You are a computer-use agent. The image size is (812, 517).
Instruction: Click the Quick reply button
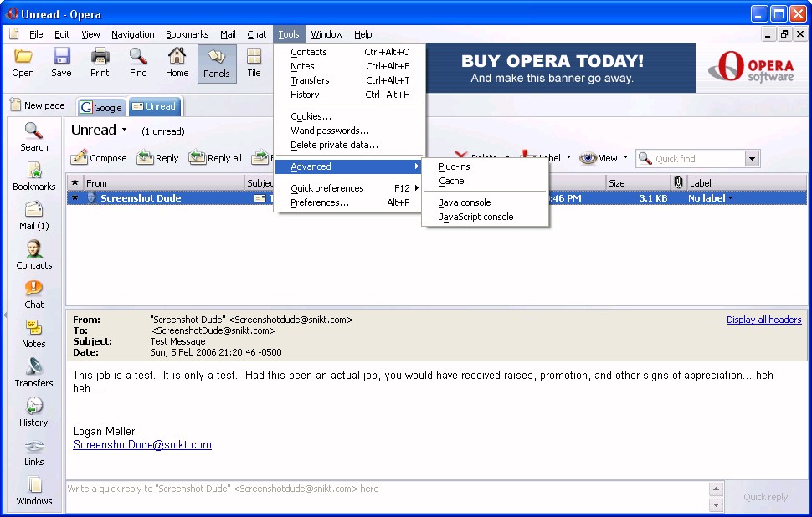(x=765, y=497)
